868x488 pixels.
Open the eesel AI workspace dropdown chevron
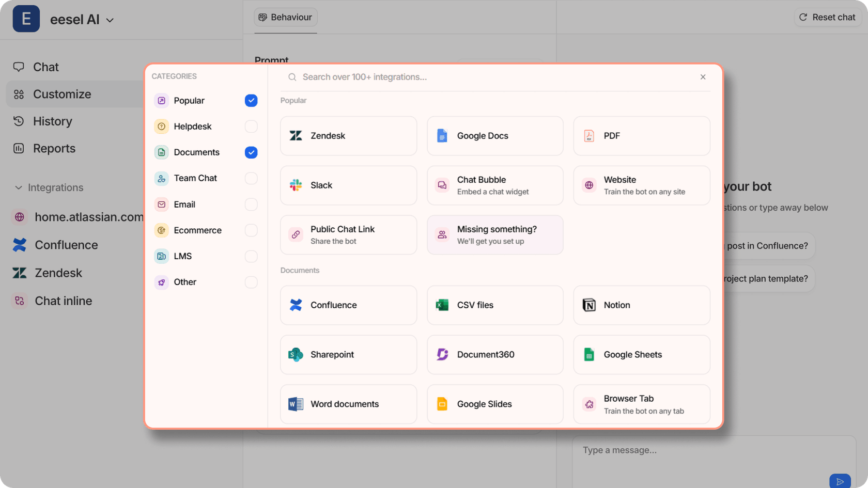110,20
